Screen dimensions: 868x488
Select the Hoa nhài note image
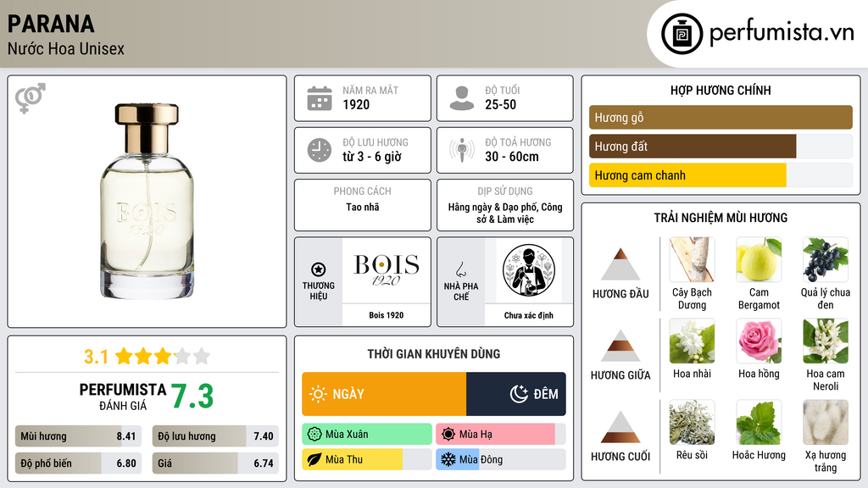pos(692,341)
